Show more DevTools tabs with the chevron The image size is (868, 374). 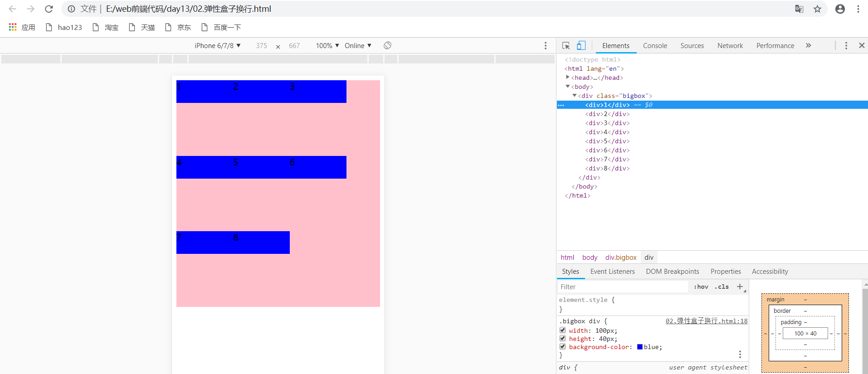[809, 45]
